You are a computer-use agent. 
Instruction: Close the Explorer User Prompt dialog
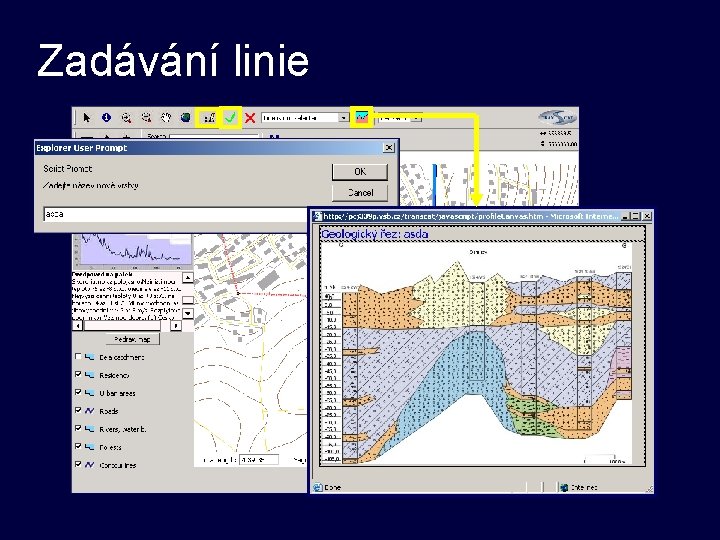tap(388, 147)
